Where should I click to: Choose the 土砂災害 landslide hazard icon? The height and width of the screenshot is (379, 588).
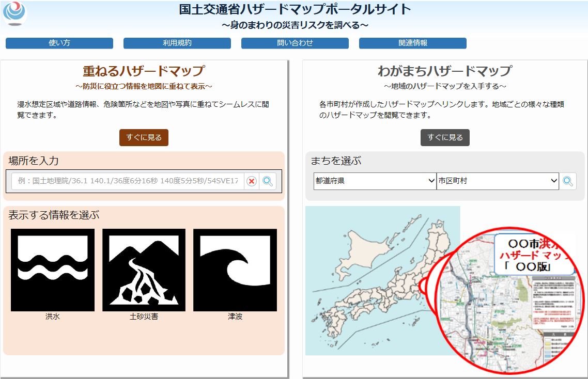tap(144, 270)
